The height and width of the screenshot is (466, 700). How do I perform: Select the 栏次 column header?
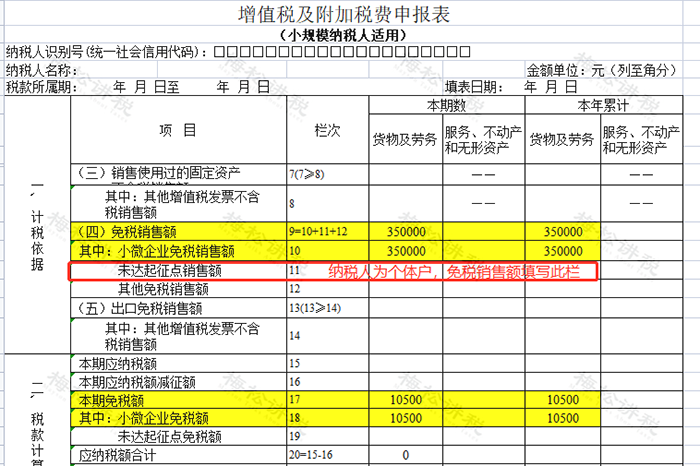(327, 130)
